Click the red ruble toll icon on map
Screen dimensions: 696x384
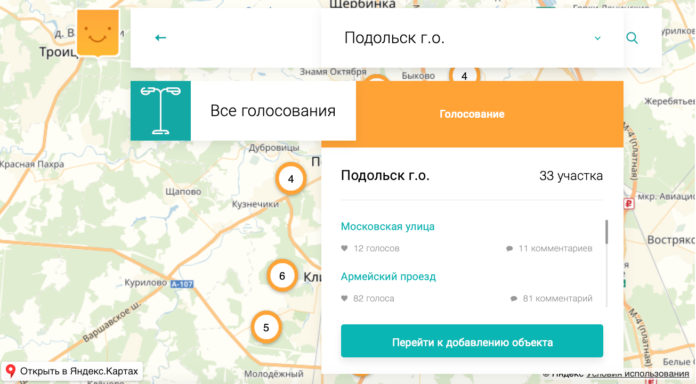point(629,204)
